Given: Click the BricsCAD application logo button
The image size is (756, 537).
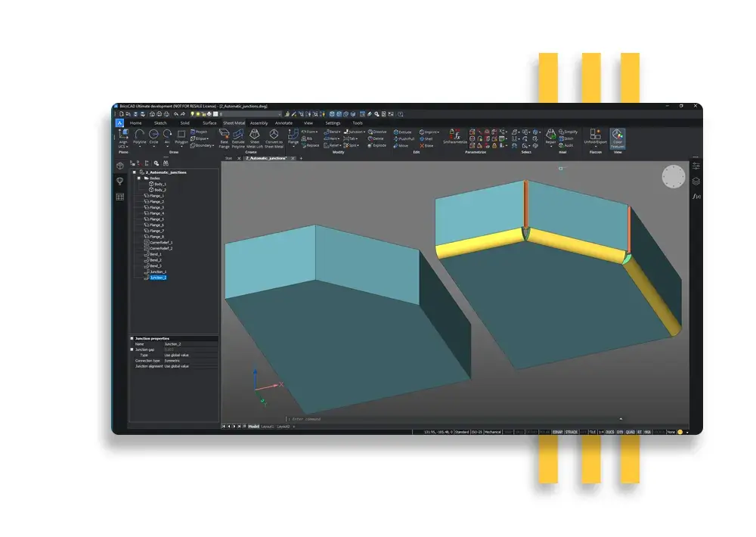Looking at the screenshot, I should [x=119, y=123].
